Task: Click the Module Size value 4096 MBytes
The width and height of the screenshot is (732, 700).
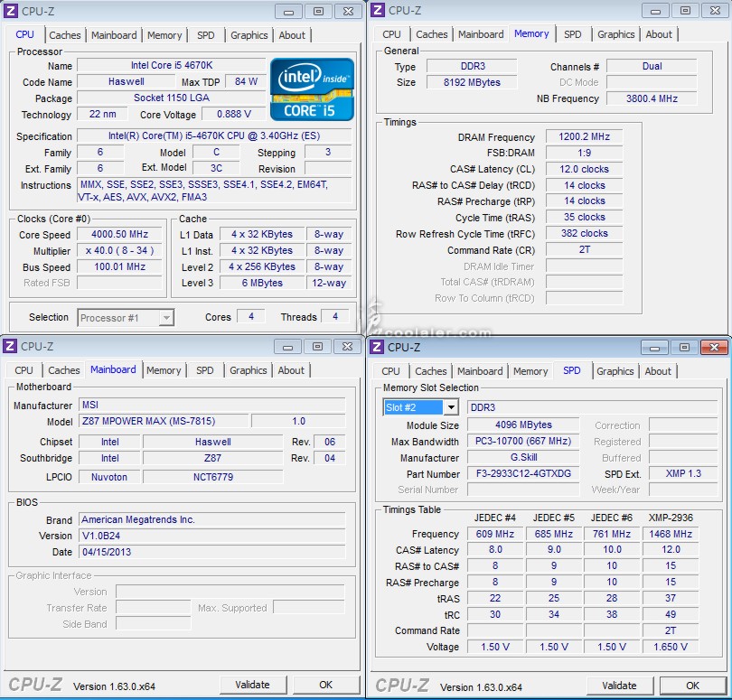Action: [523, 425]
